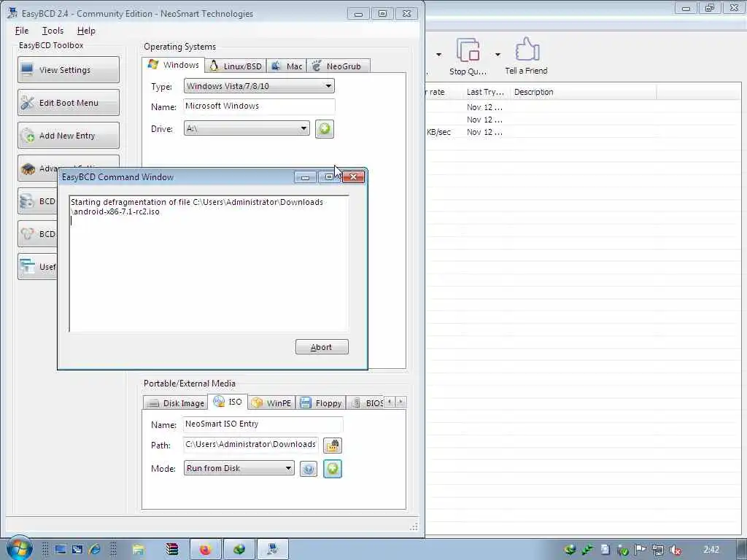The image size is (747, 560).
Task: Click the green add entry icon beside Drive
Action: (325, 129)
